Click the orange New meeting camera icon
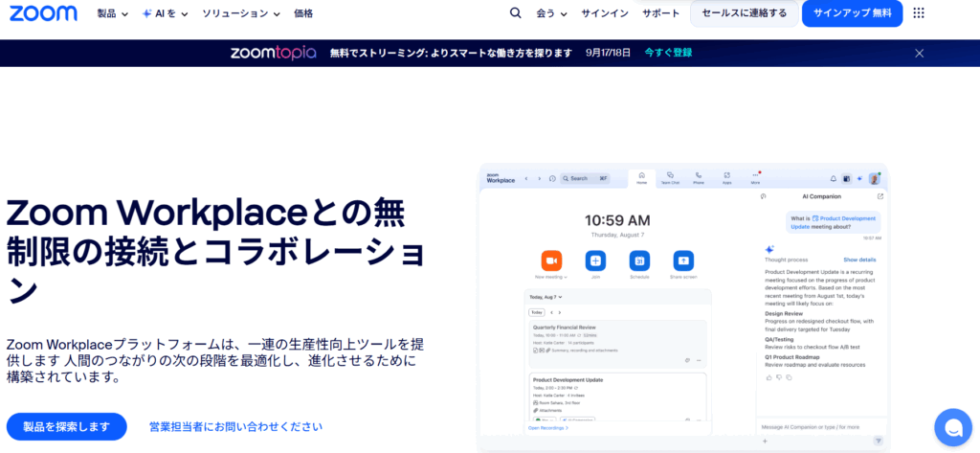This screenshot has height=453, width=980. (x=550, y=260)
